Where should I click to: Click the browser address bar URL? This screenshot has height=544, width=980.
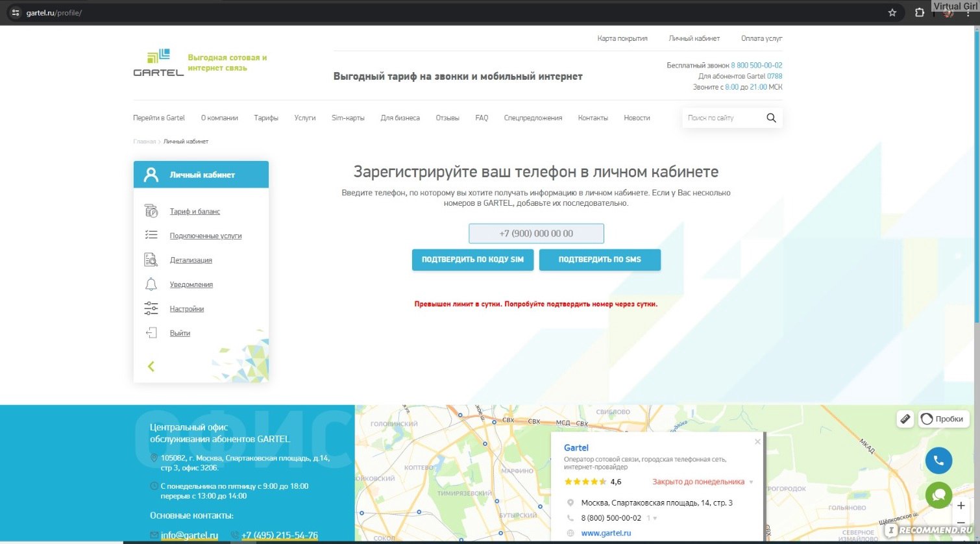(54, 12)
